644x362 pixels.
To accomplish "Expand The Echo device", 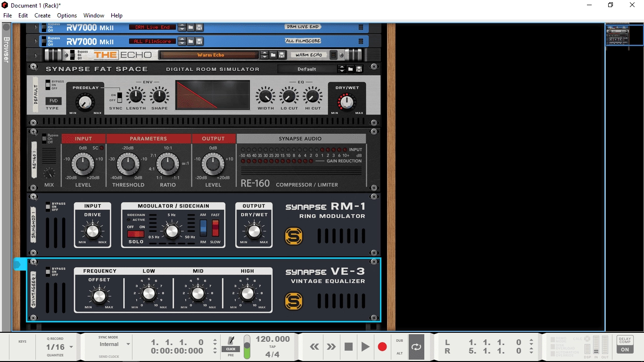I will (35, 55).
